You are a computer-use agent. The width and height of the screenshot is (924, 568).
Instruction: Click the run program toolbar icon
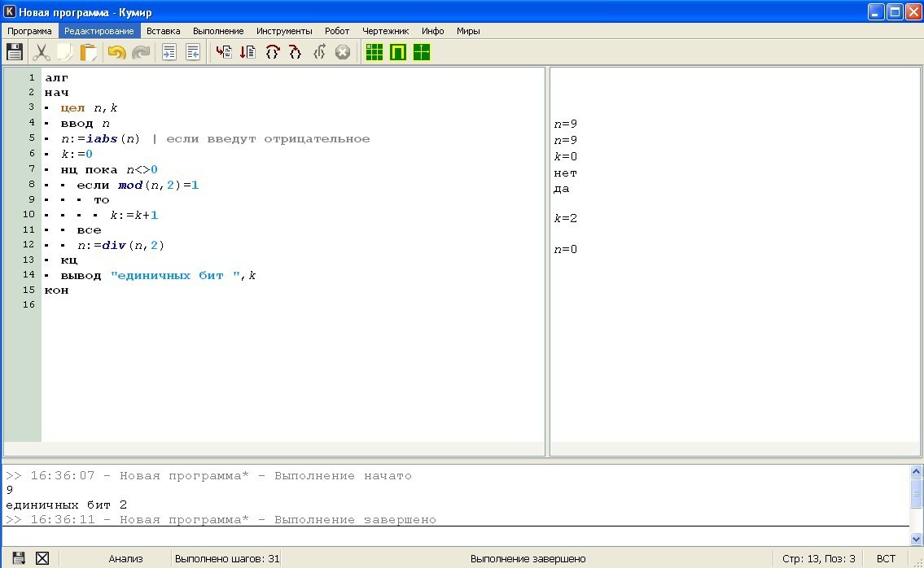(224, 52)
